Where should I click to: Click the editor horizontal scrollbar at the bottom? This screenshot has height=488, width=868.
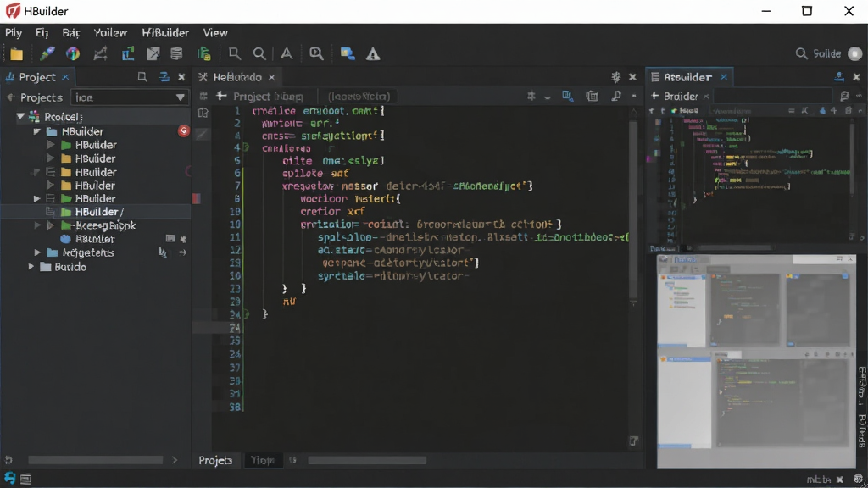(367, 460)
